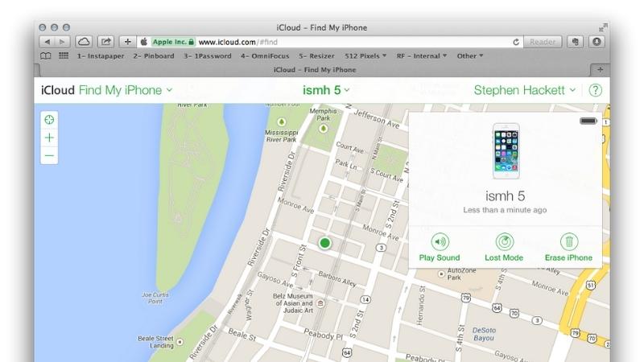Viewport: 644px width, 362px height.
Task: Expand the Other bookmarks folder
Action: click(470, 56)
